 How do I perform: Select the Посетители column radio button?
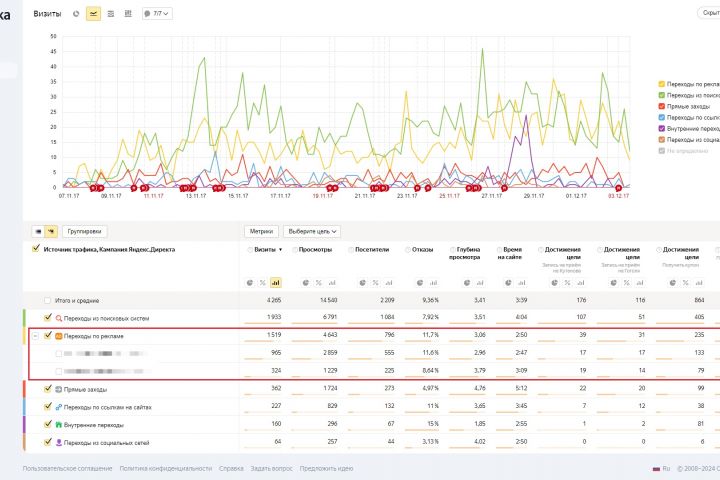[x=351, y=250]
